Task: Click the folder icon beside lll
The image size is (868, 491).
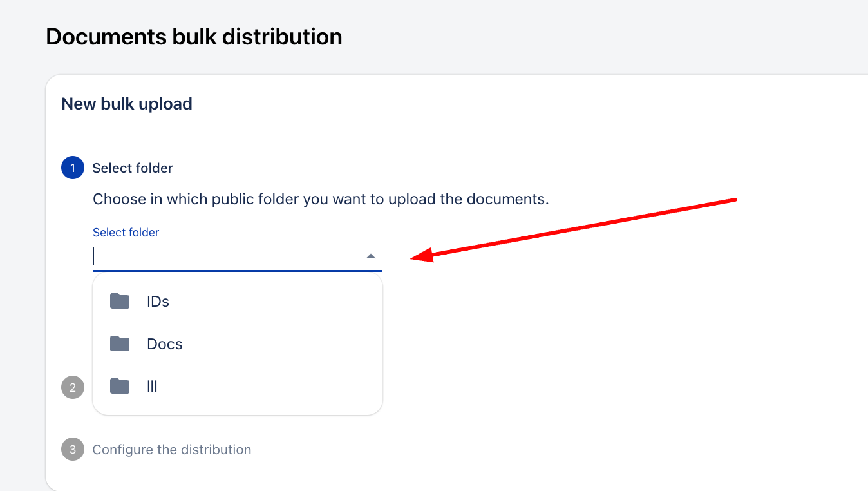Action: (x=120, y=387)
